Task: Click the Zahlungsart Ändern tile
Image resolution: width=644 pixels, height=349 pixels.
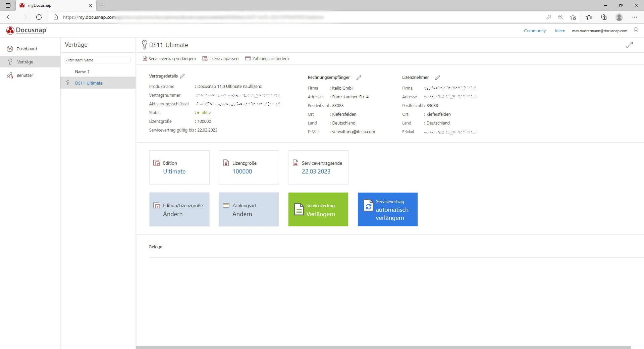Action: 249,209
